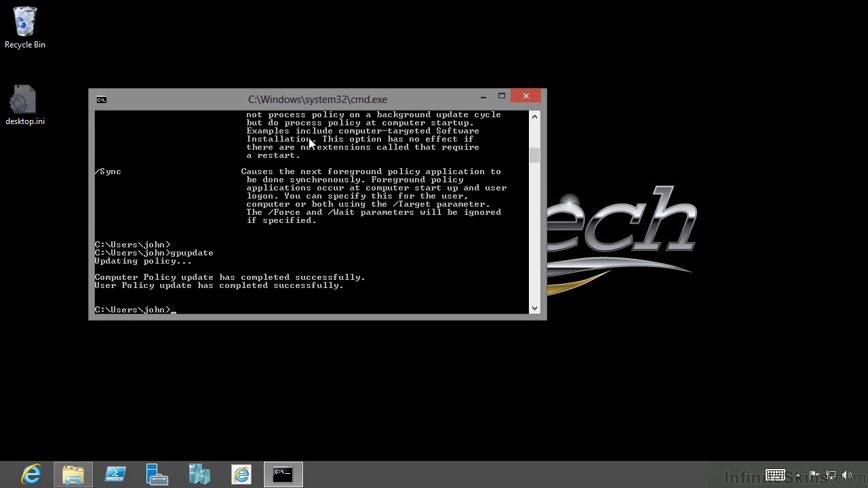The width and height of the screenshot is (868, 488).
Task: Click the 'gpupdate' command text
Action: click(192, 253)
